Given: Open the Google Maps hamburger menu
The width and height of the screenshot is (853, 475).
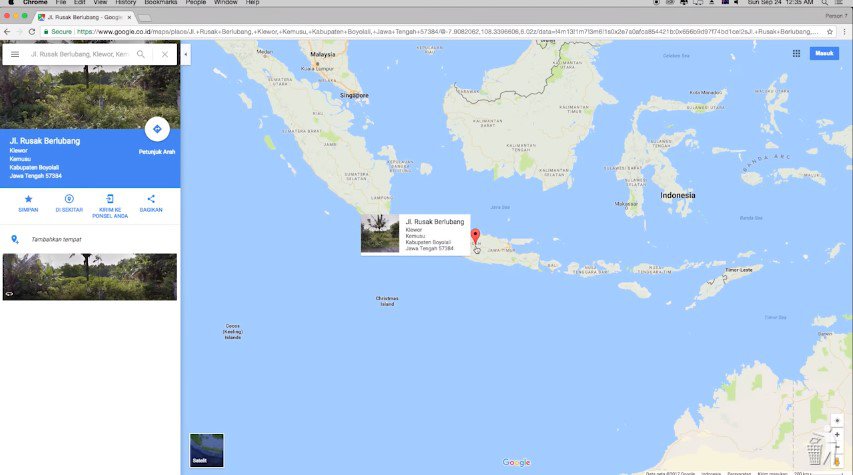Looking at the screenshot, I should [x=15, y=54].
